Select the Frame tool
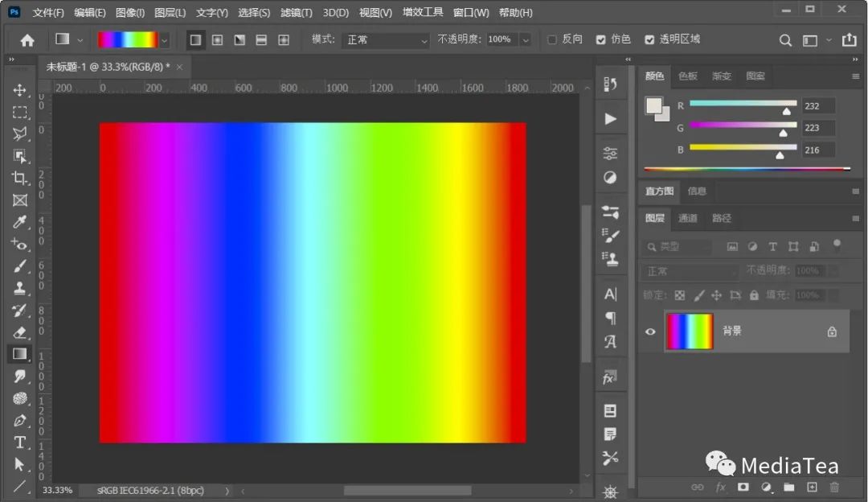Viewport: 868px width, 502px height. [x=20, y=200]
